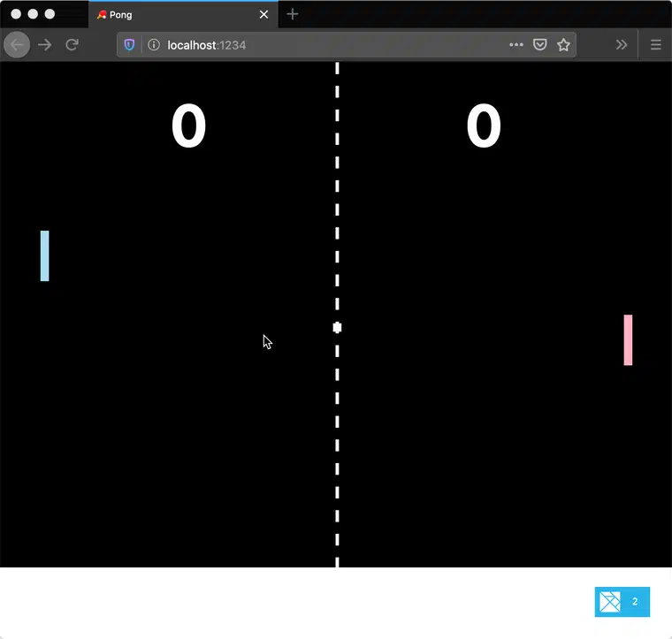The image size is (672, 639).
Task: Open the page actions ellipsis menu
Action: (516, 45)
